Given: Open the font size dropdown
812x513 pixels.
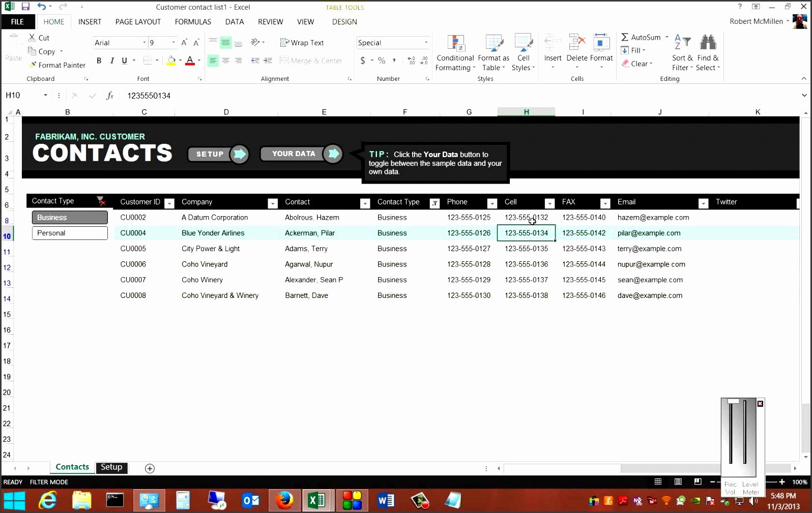Looking at the screenshot, I should tap(173, 43).
